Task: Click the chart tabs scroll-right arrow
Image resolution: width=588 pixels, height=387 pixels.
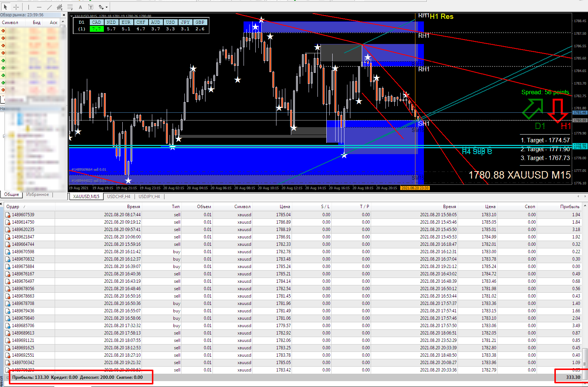Action: (585, 196)
